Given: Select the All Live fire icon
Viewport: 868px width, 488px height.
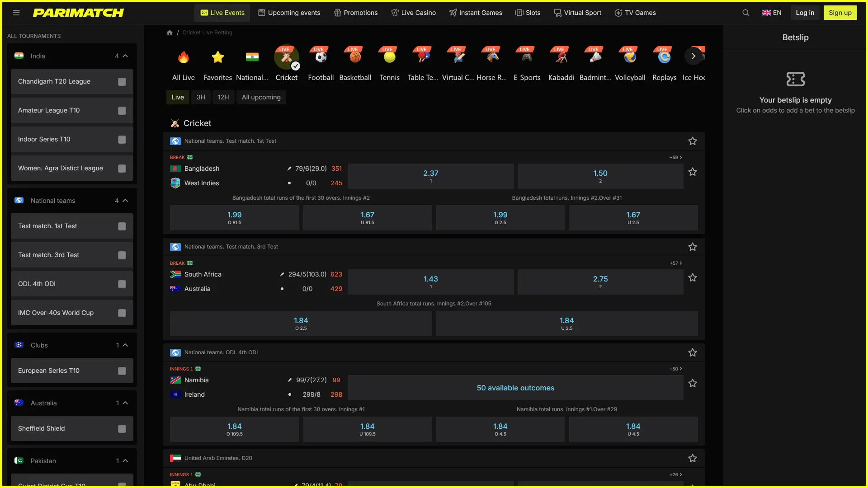Looking at the screenshot, I should [184, 57].
